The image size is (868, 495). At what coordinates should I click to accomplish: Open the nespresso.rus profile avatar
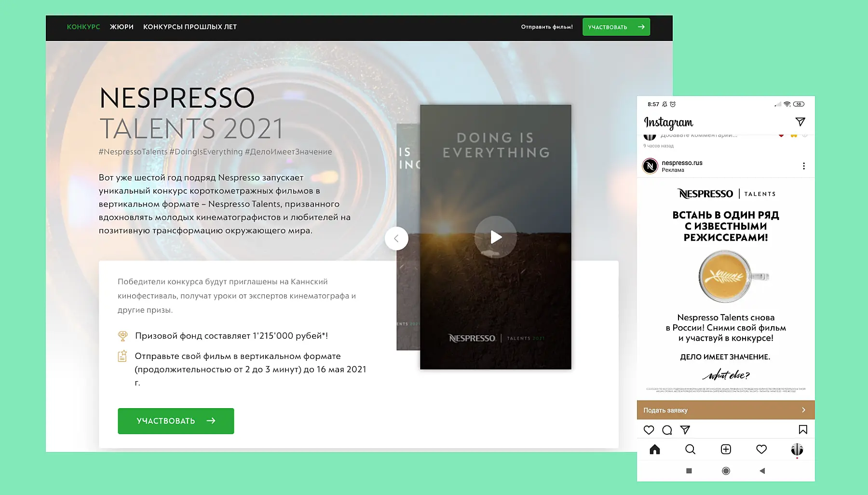pyautogui.click(x=650, y=166)
